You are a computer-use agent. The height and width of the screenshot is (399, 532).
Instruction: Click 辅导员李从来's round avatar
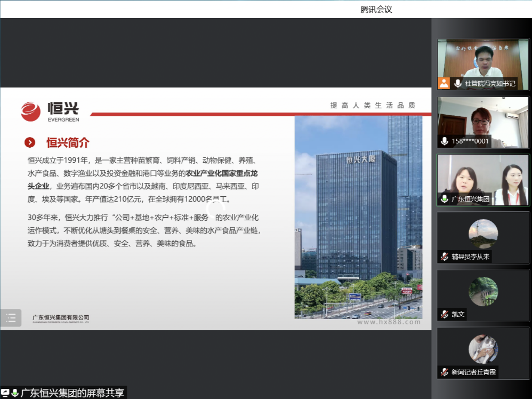click(483, 234)
